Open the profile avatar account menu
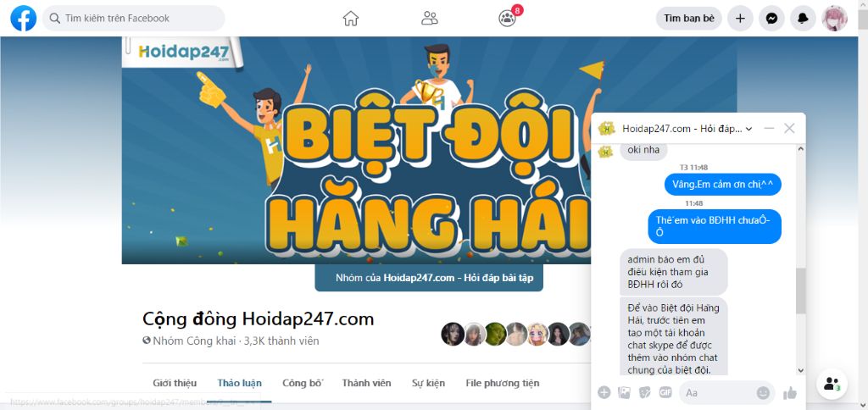Image resolution: width=868 pixels, height=410 pixels. point(834,19)
